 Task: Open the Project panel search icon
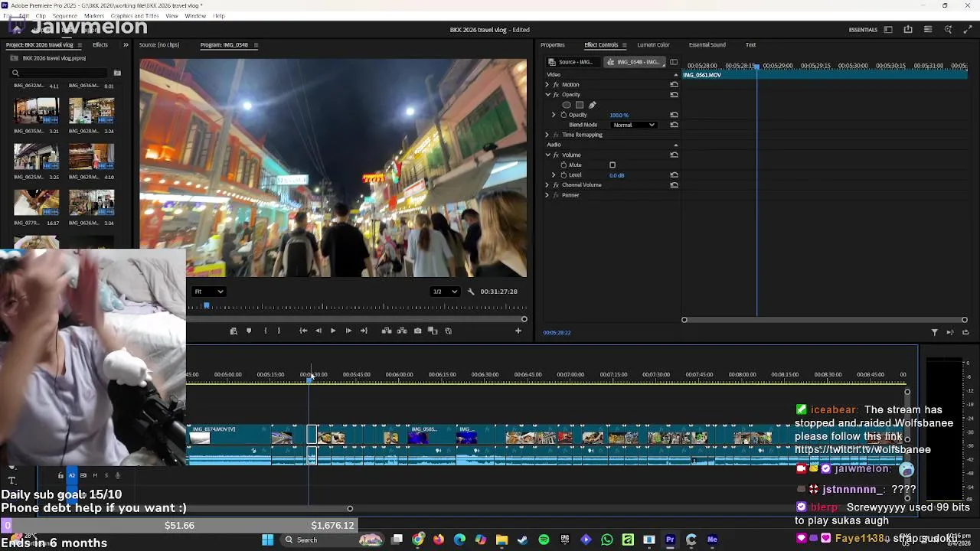(x=15, y=73)
